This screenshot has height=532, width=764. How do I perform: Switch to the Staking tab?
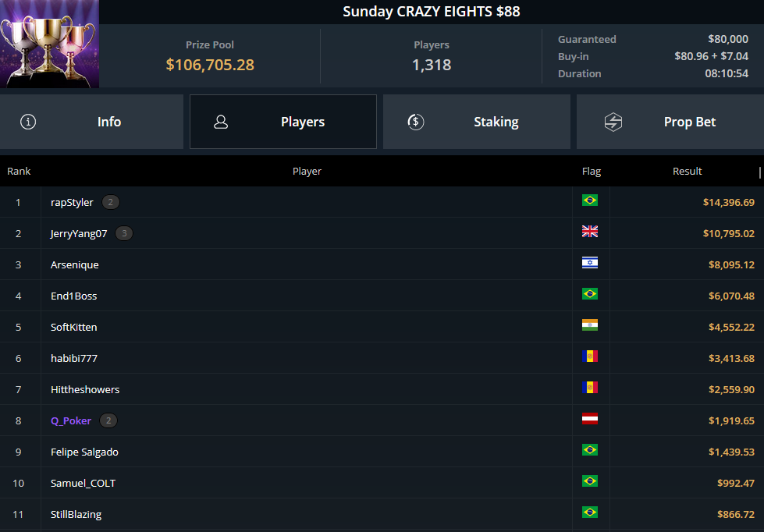(x=477, y=122)
